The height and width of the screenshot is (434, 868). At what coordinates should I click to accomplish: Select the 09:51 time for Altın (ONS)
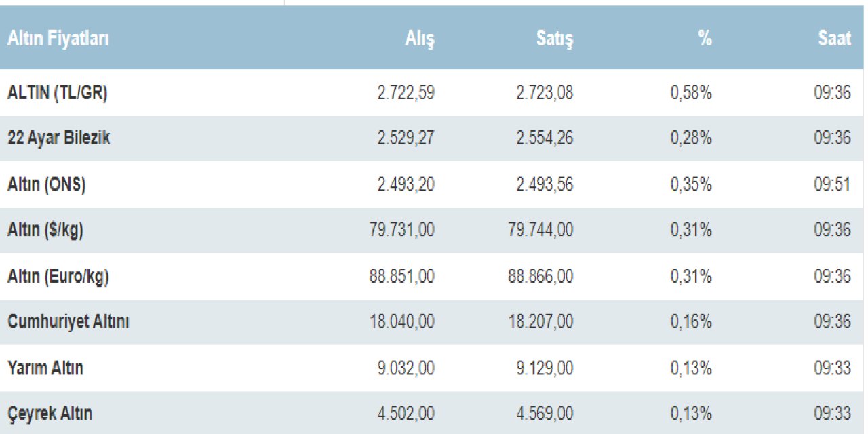click(832, 184)
